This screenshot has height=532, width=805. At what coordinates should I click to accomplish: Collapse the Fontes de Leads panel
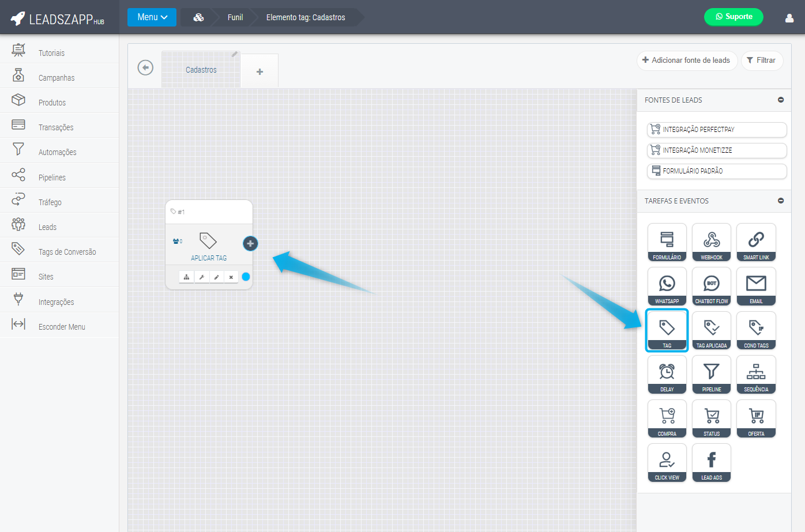pos(780,100)
